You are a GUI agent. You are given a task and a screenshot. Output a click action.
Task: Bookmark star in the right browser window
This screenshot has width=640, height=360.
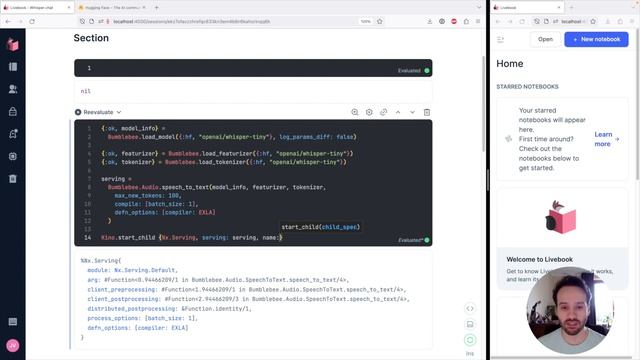[593, 21]
